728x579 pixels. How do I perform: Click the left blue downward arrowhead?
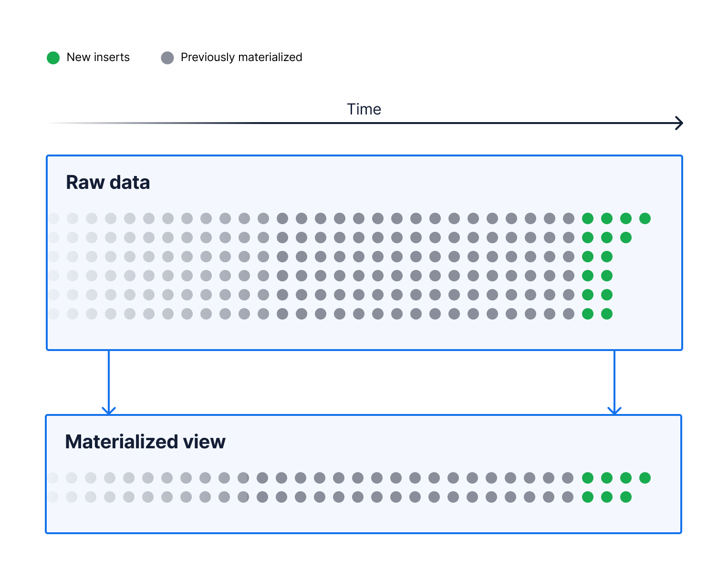pyautogui.click(x=109, y=410)
